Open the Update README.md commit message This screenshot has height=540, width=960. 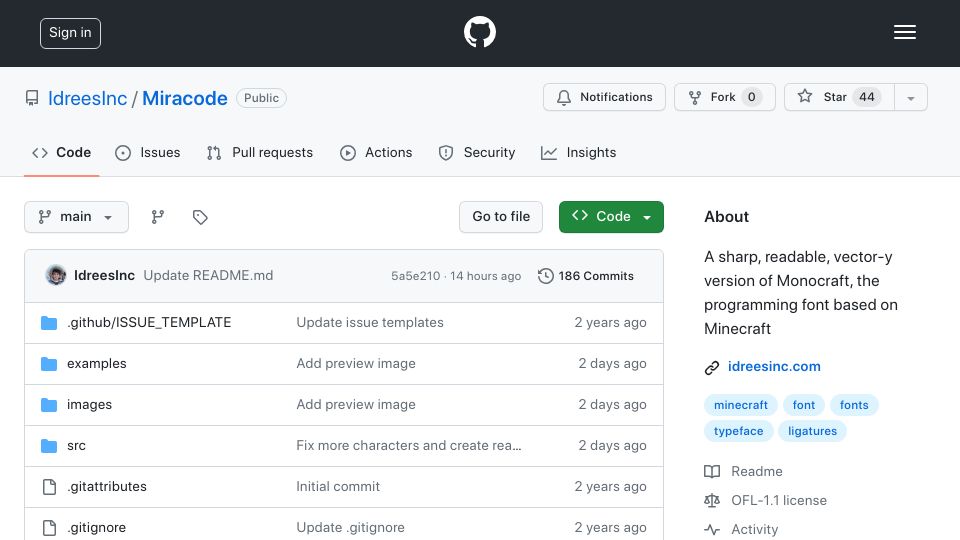coord(208,276)
